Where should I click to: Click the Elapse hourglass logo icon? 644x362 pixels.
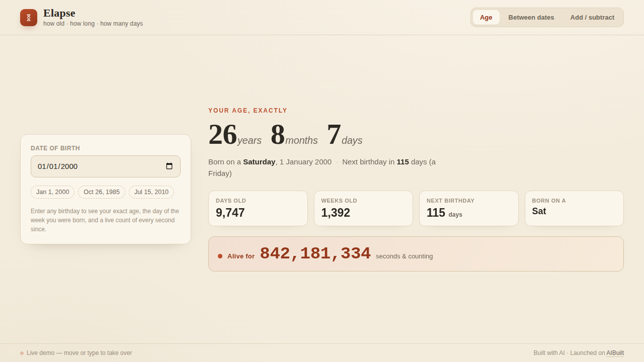coord(29,18)
